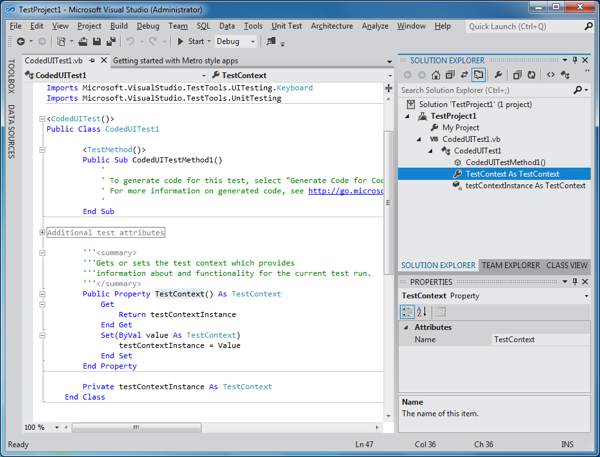Open the Architecture menu
This screenshot has height=457, width=600.
(x=332, y=26)
